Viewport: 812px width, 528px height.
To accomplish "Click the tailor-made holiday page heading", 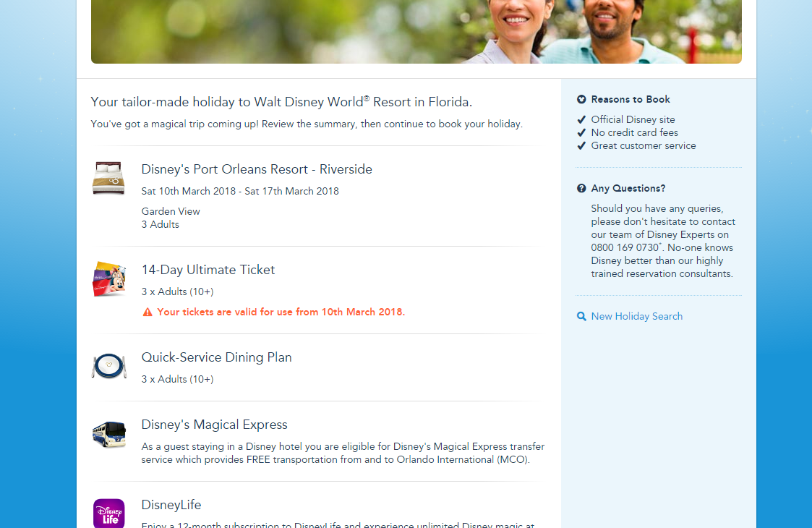I will point(281,102).
